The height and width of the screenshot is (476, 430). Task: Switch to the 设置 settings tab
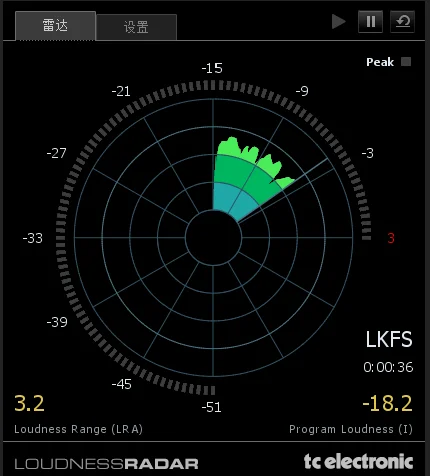tap(136, 27)
